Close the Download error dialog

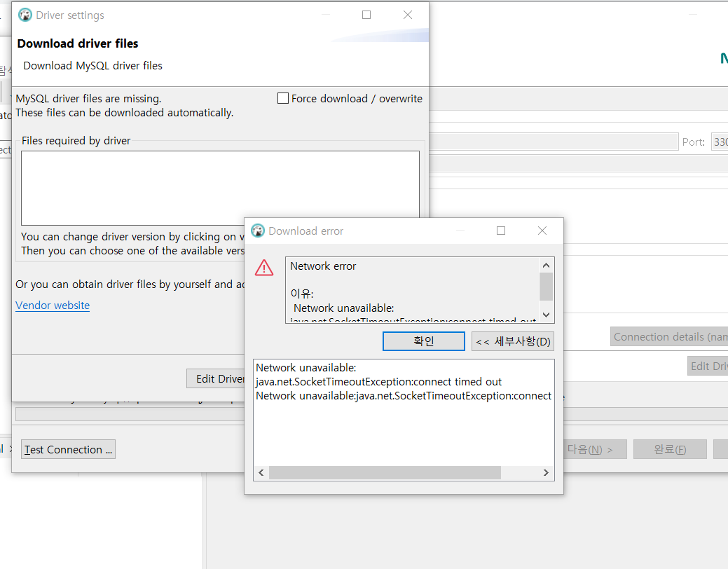(542, 231)
